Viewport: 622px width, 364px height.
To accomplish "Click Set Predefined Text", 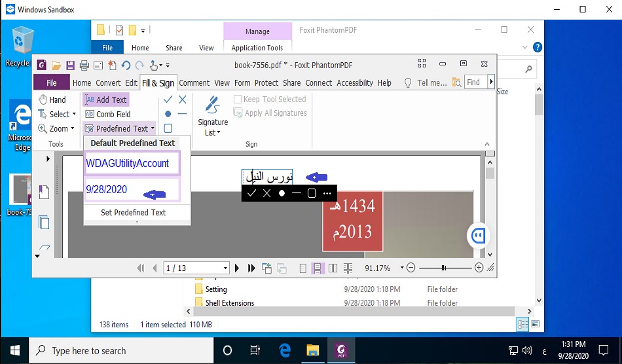I will point(133,212).
